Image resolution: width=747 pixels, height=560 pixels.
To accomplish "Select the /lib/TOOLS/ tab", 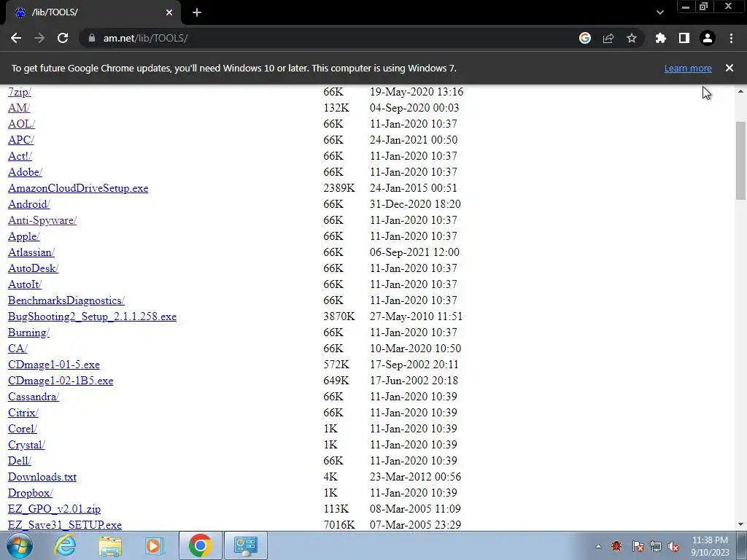I will tap(93, 12).
